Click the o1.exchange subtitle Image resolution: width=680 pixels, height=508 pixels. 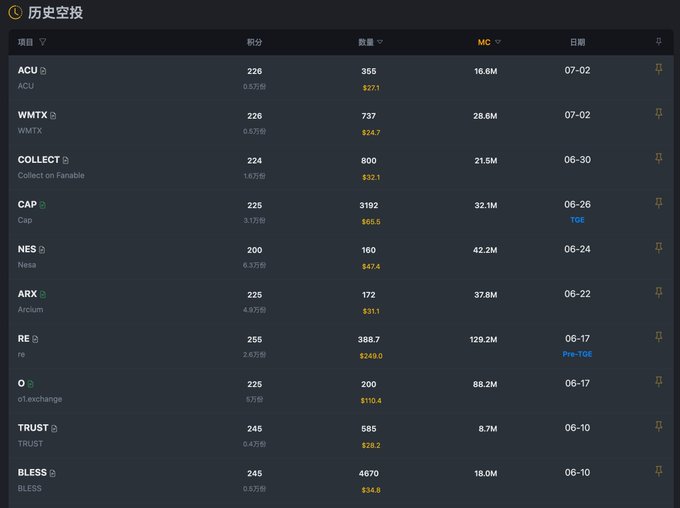click(40, 399)
